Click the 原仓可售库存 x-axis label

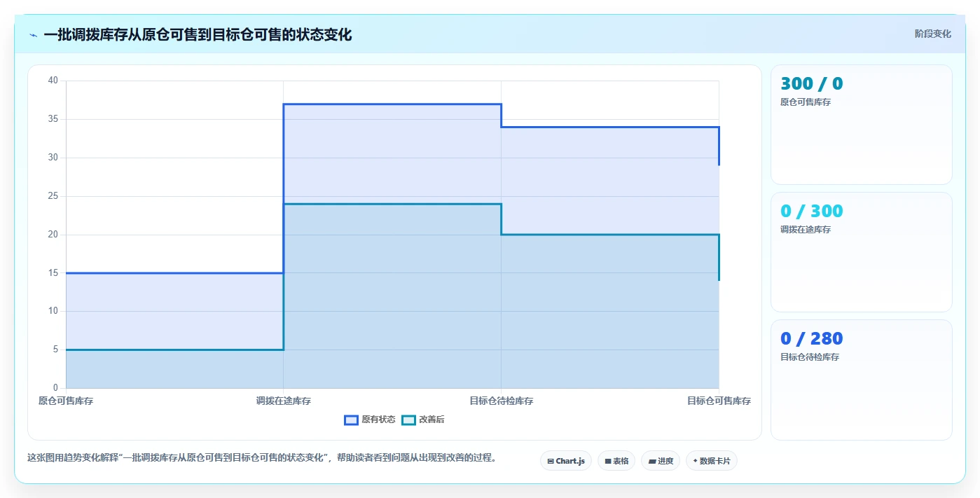66,401
